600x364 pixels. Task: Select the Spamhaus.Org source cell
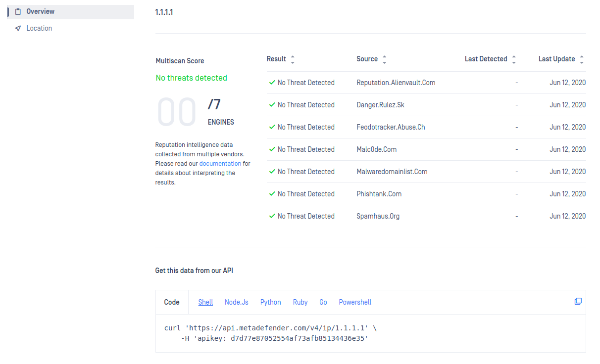(378, 216)
